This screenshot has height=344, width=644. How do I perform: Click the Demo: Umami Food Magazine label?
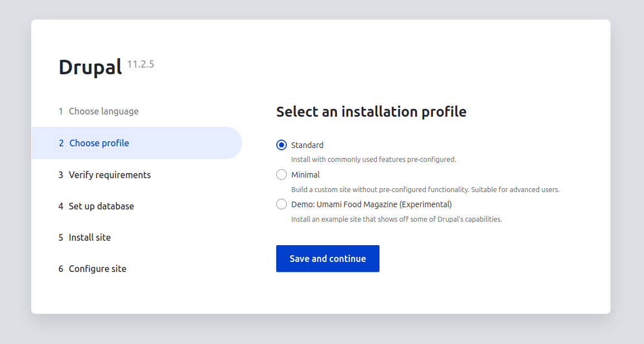[371, 204]
